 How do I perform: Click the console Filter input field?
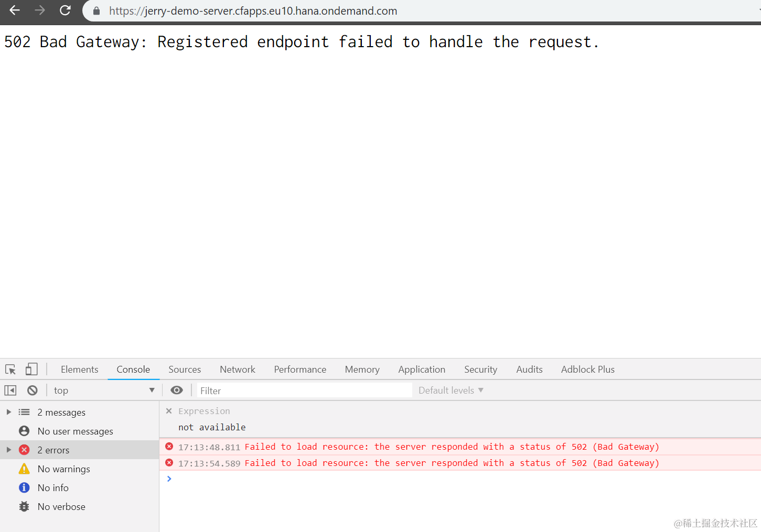(x=305, y=390)
